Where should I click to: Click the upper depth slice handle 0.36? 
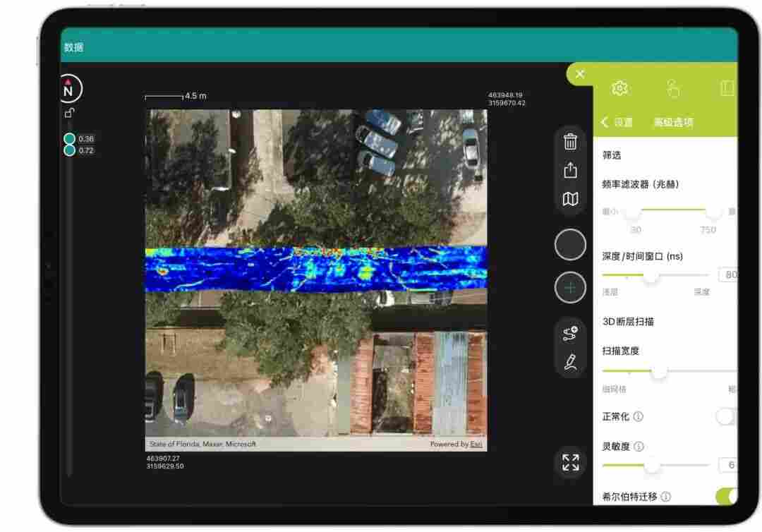70,139
